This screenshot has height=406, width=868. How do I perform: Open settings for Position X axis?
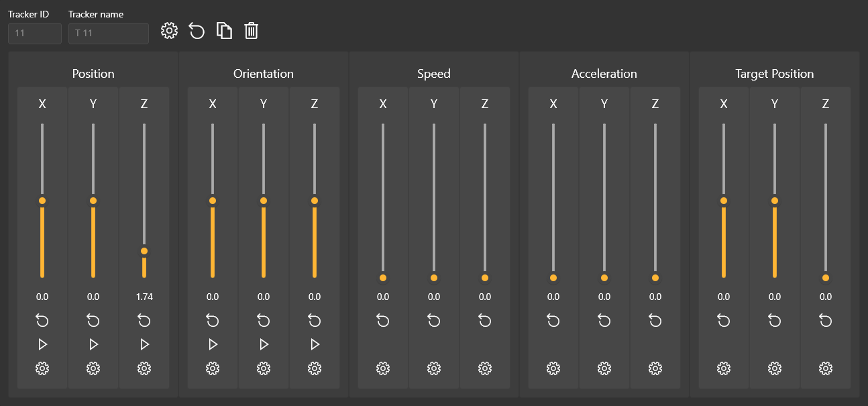(x=42, y=368)
